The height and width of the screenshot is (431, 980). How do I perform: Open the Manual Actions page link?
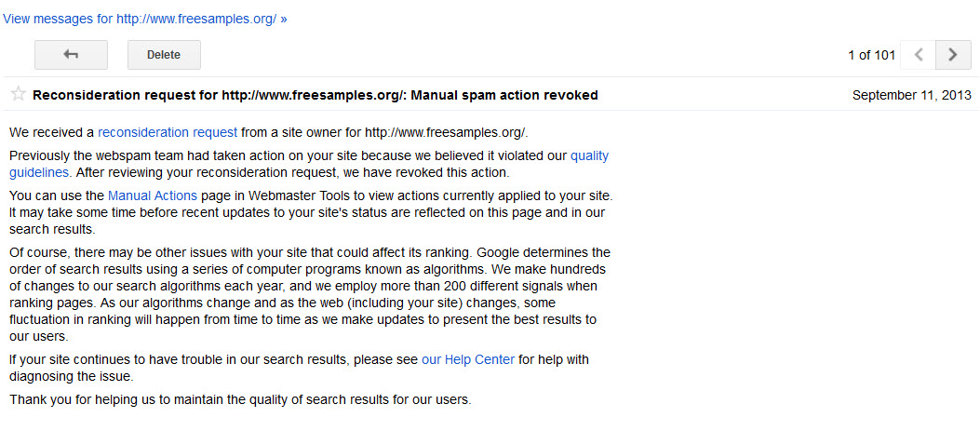[x=153, y=195]
